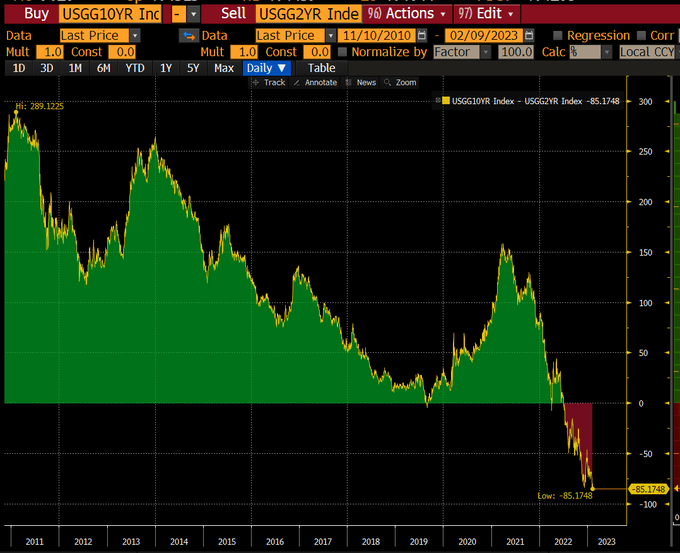
Task: Open the Table view
Action: click(x=321, y=68)
